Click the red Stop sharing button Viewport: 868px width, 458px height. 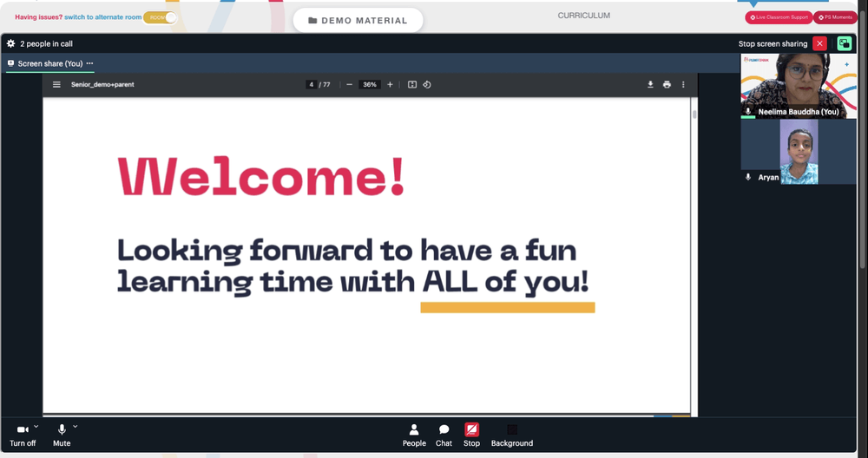click(x=471, y=435)
